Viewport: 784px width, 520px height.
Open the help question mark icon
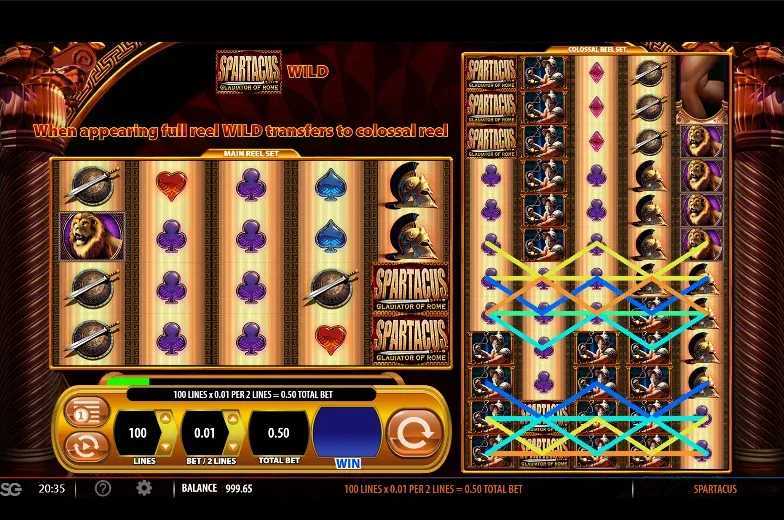tap(102, 488)
